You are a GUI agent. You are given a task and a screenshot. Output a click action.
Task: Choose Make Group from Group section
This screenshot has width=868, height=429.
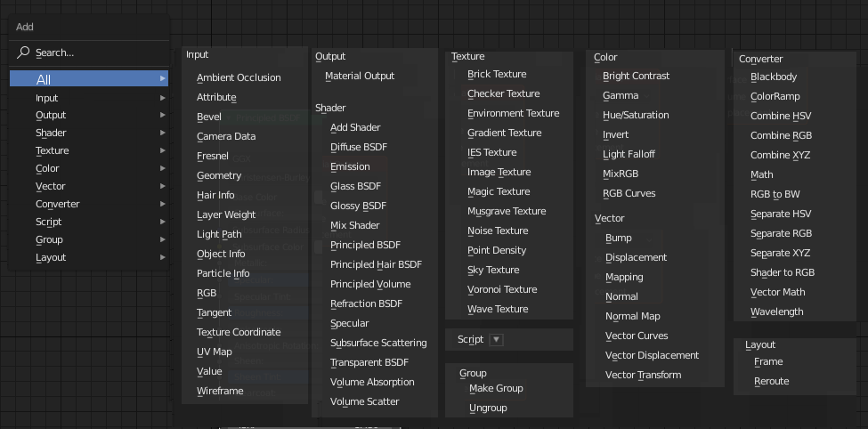point(496,389)
